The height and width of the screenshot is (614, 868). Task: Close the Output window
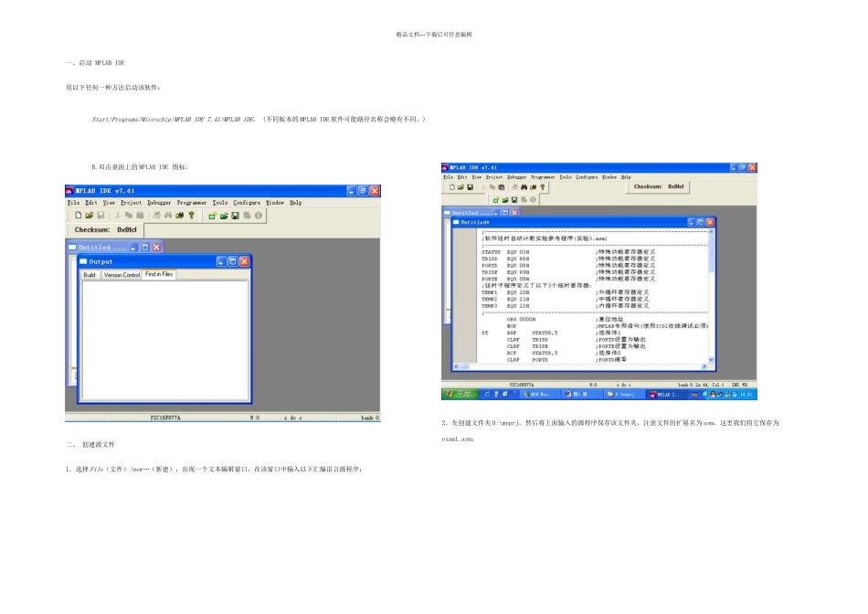(x=244, y=261)
